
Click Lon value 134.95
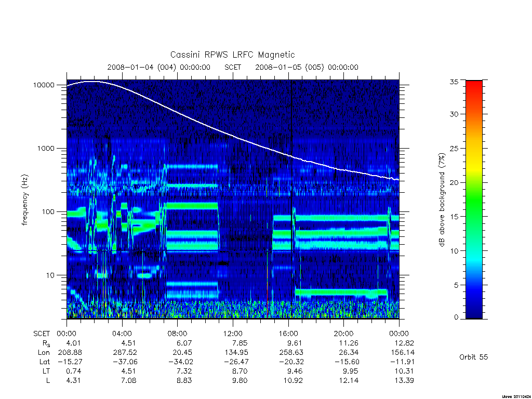coord(237,353)
